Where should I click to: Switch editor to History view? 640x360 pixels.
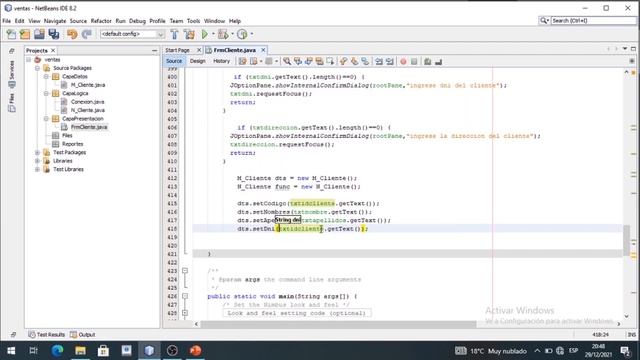click(222, 61)
